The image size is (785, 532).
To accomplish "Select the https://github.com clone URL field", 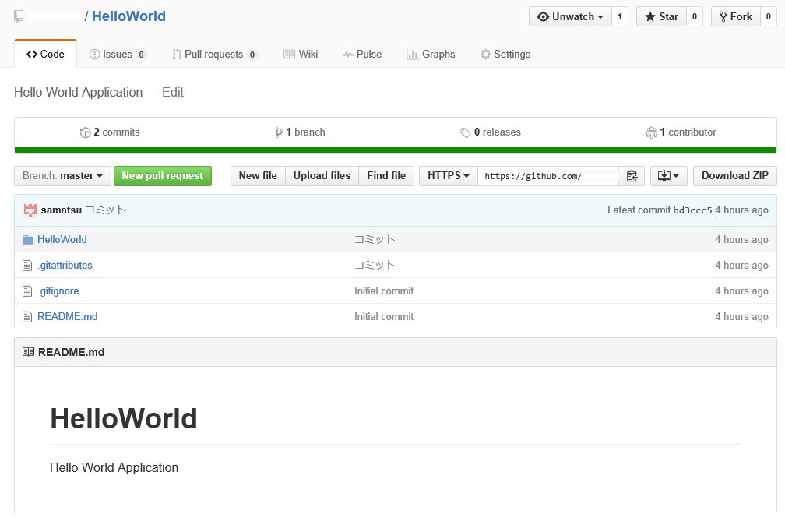I will pos(549,176).
